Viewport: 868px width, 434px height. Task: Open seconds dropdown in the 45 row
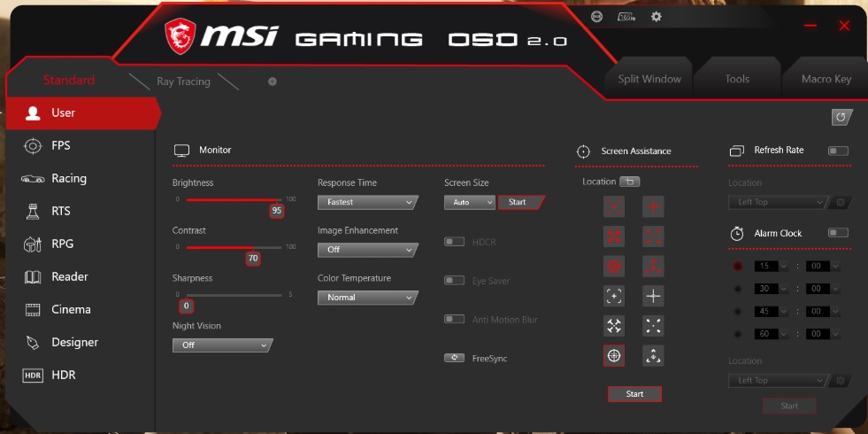click(823, 312)
